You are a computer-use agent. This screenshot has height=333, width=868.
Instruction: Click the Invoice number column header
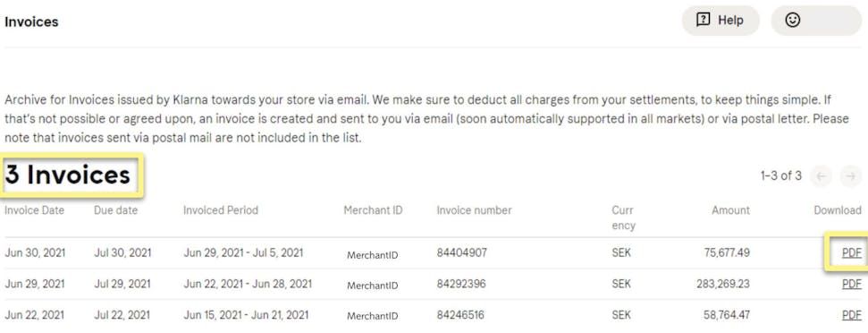click(x=475, y=210)
